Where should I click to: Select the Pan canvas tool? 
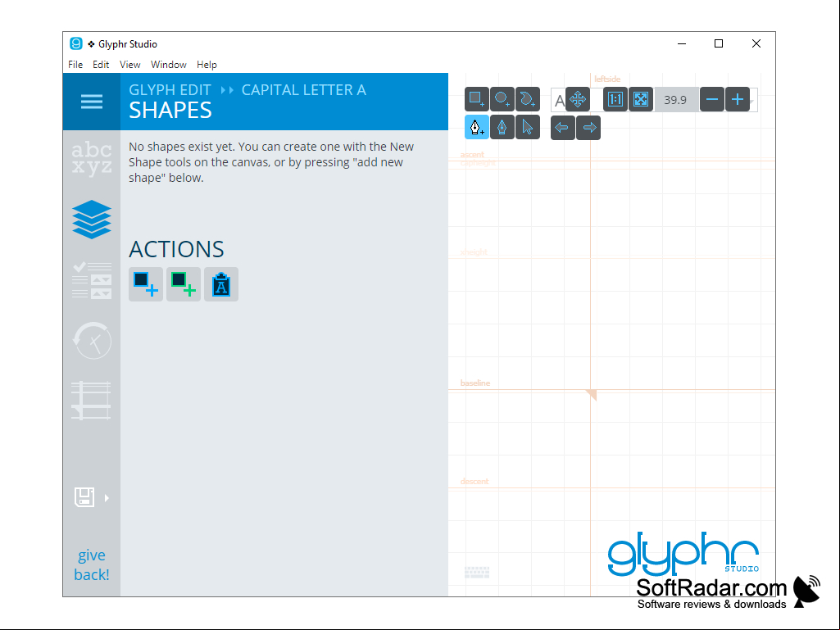(x=578, y=100)
